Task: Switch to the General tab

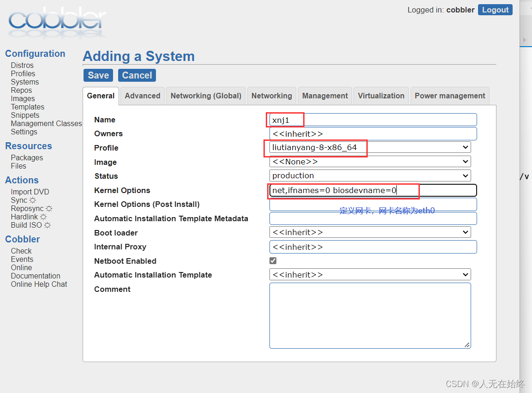Action: pos(101,96)
